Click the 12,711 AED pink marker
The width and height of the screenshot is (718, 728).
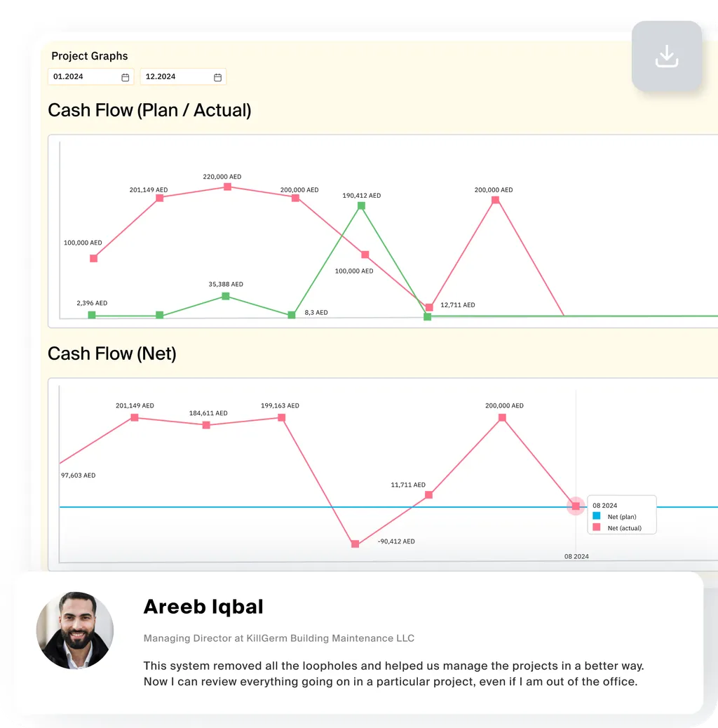[429, 307]
